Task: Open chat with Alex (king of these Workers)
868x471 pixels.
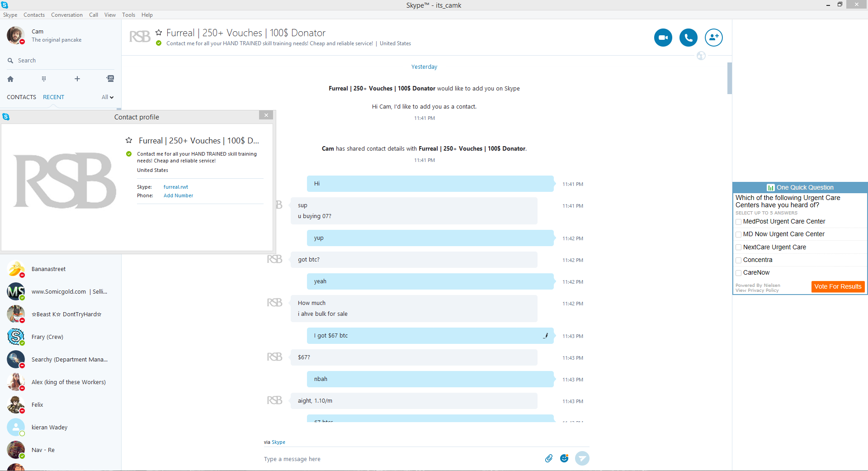Action: (61, 382)
